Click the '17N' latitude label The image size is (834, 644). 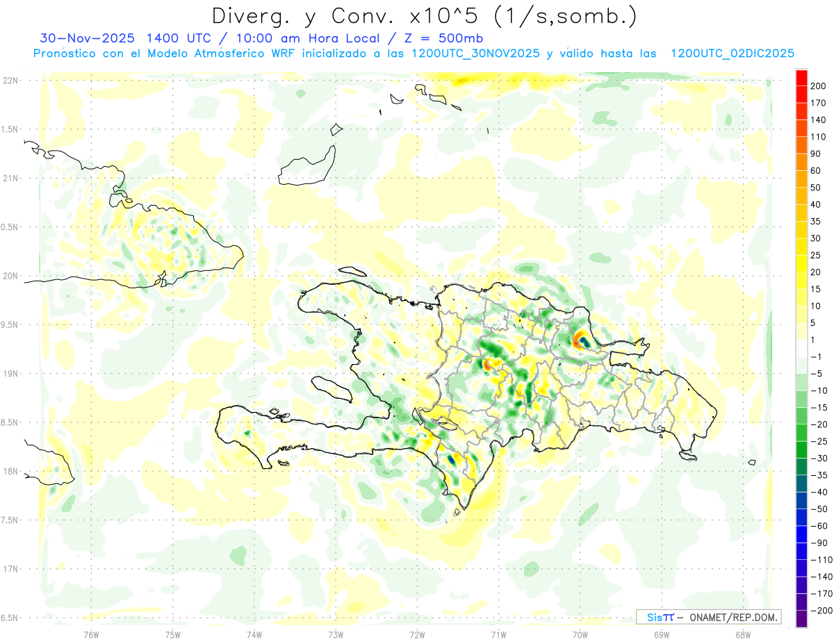[10, 569]
